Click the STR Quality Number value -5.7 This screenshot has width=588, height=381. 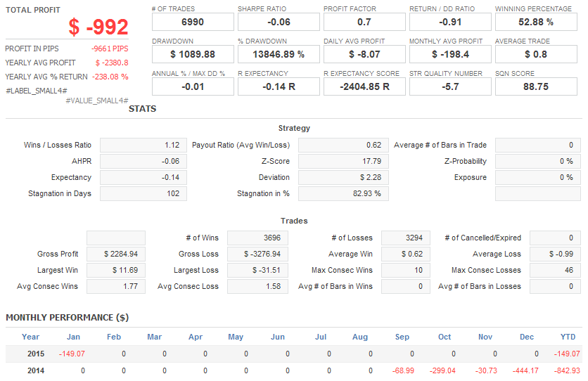tap(450, 86)
